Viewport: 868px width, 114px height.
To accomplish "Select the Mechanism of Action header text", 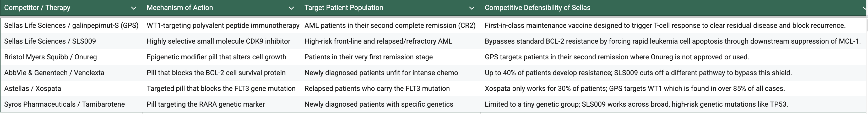I will coord(180,8).
